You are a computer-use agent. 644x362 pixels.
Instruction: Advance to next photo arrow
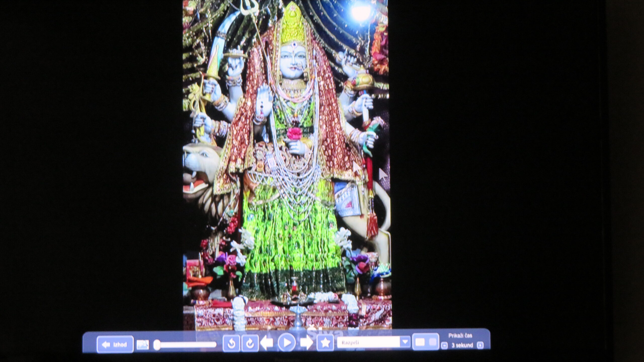[x=306, y=343]
